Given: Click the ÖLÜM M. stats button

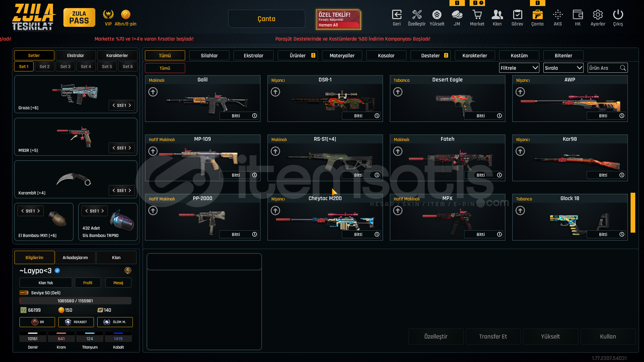Looking at the screenshot, I should click(x=115, y=322).
